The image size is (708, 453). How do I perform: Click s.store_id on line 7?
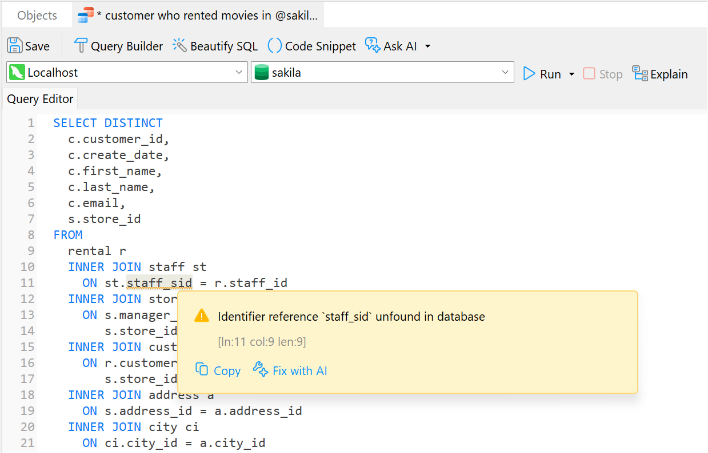click(x=104, y=219)
